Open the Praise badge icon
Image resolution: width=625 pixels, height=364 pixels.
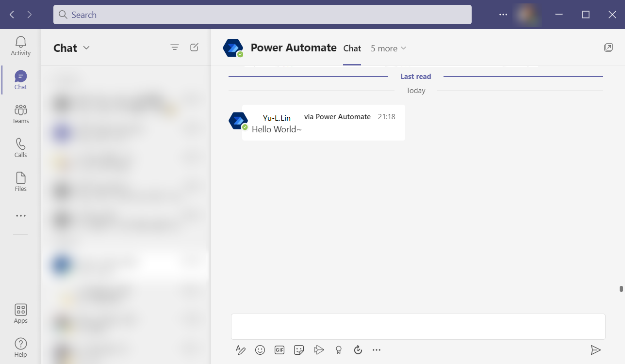[x=339, y=350]
